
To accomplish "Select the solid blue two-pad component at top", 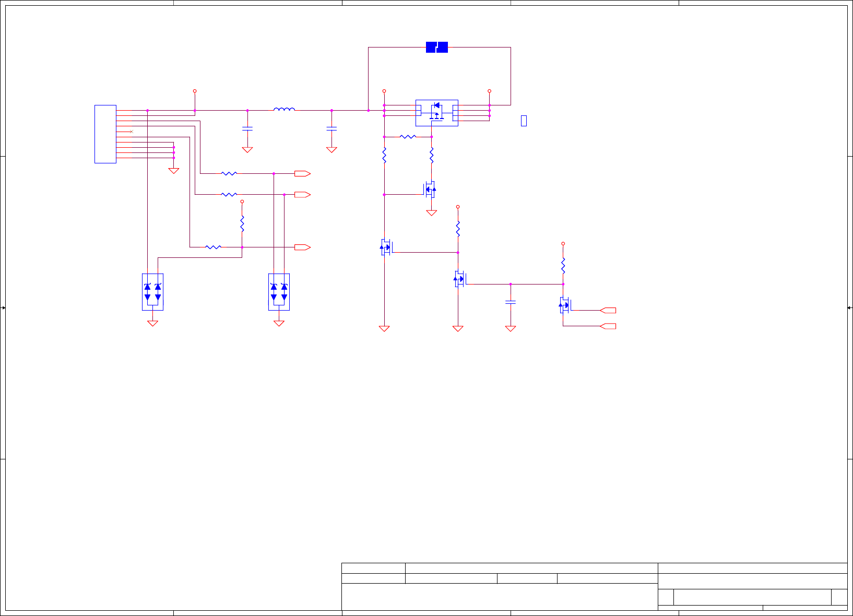I will pyautogui.click(x=437, y=47).
